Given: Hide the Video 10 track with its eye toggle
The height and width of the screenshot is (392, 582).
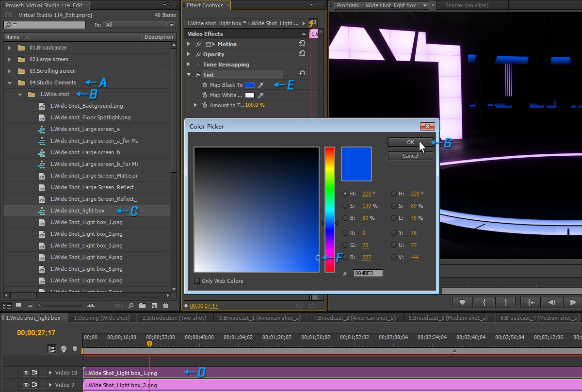Looking at the screenshot, I should [x=26, y=372].
